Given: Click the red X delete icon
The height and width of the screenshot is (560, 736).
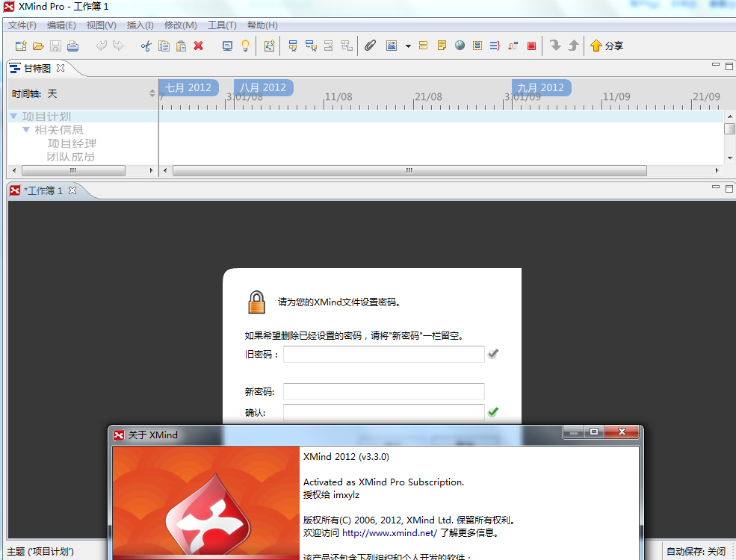Looking at the screenshot, I should pyautogui.click(x=199, y=46).
